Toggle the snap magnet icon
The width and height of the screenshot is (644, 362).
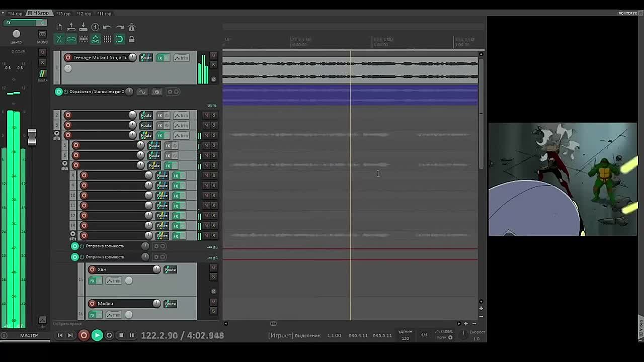(120, 39)
